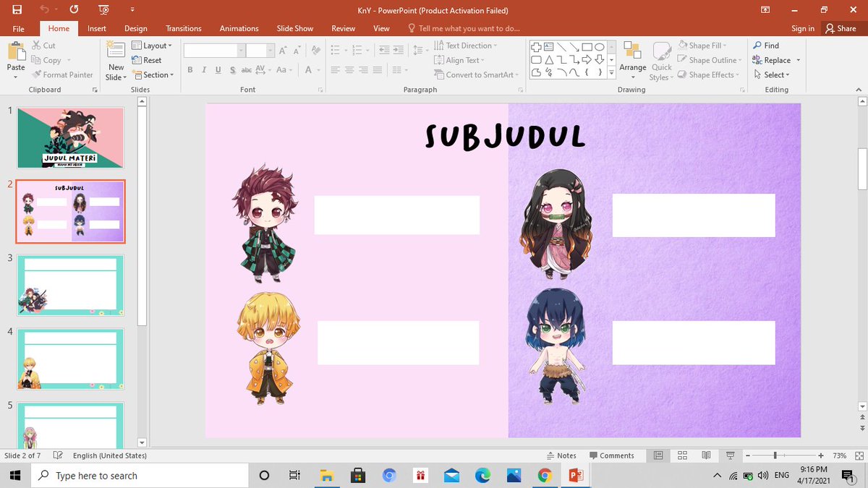The image size is (868, 488).
Task: Open Slide Sorter view in the status bar
Action: pyautogui.click(x=682, y=455)
